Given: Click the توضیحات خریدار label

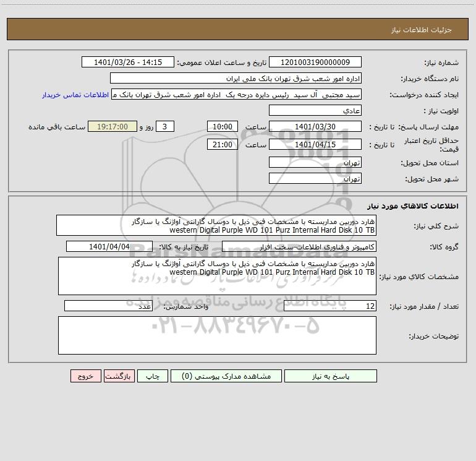Looking at the screenshot, I should [433, 336].
